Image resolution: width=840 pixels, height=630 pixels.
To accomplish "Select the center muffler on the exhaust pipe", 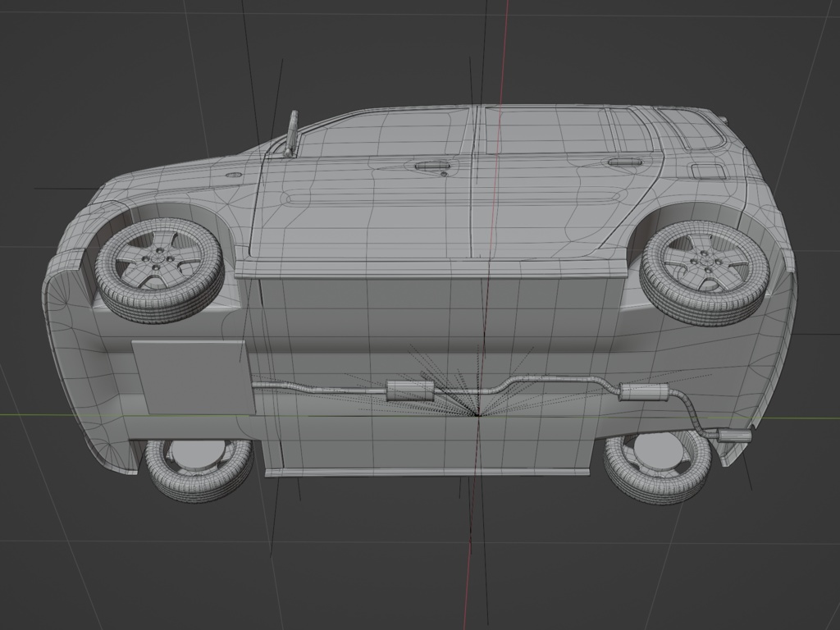I will [x=410, y=390].
